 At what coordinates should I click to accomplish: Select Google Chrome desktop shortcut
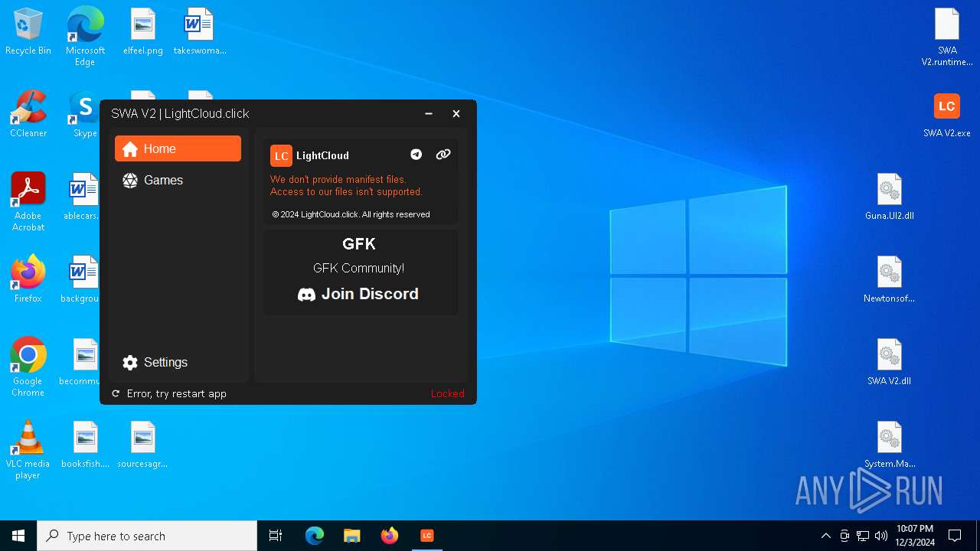28,367
